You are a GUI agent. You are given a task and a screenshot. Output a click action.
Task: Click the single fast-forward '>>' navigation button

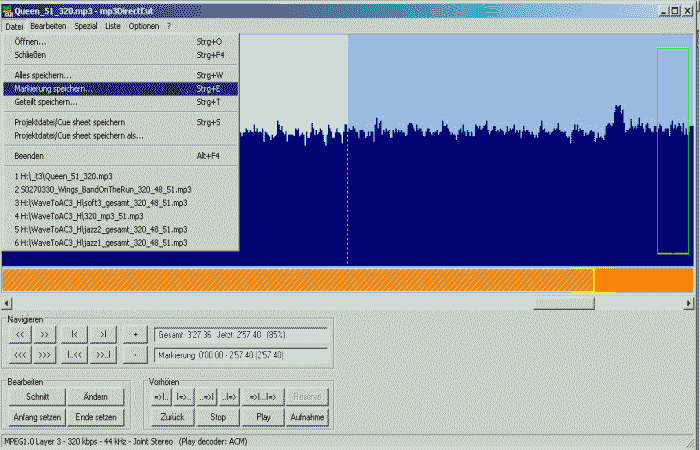(x=46, y=334)
